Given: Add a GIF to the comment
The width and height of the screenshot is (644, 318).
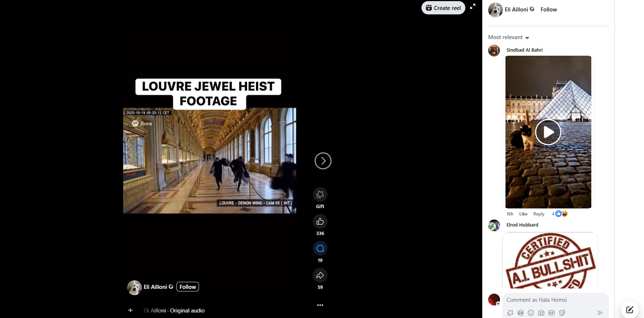Looking at the screenshot, I should 551,313.
